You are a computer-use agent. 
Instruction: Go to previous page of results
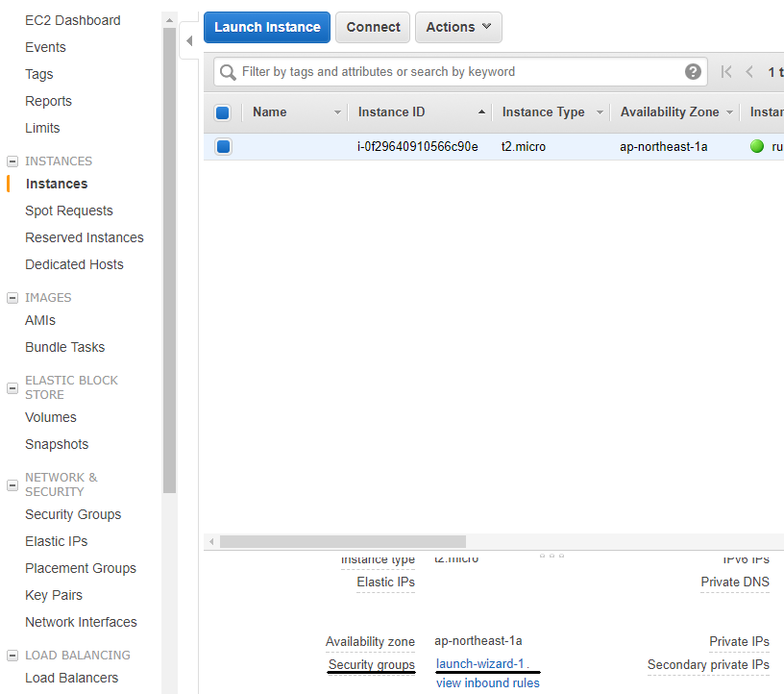tap(749, 72)
